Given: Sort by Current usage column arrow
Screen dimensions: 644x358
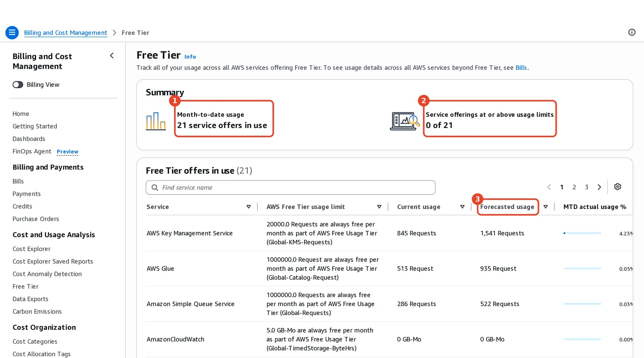Looking at the screenshot, I should coord(462,207).
